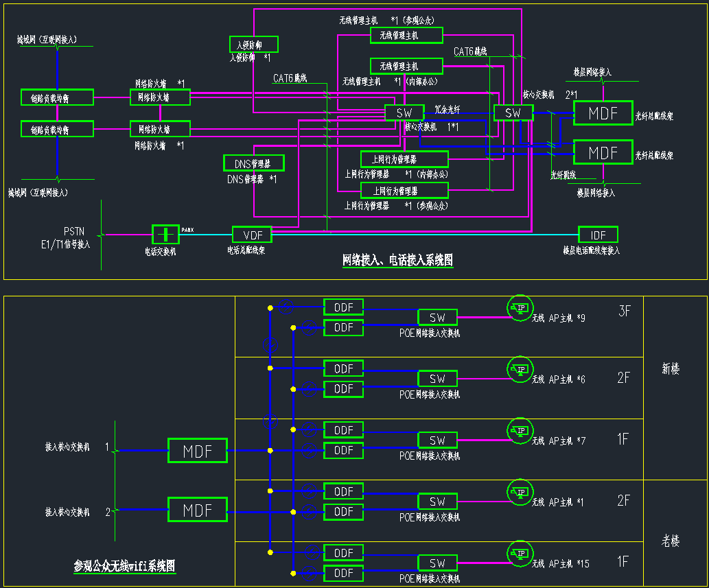Select the 入侵防御 device block
This screenshot has width=709, height=588.
(x=253, y=45)
